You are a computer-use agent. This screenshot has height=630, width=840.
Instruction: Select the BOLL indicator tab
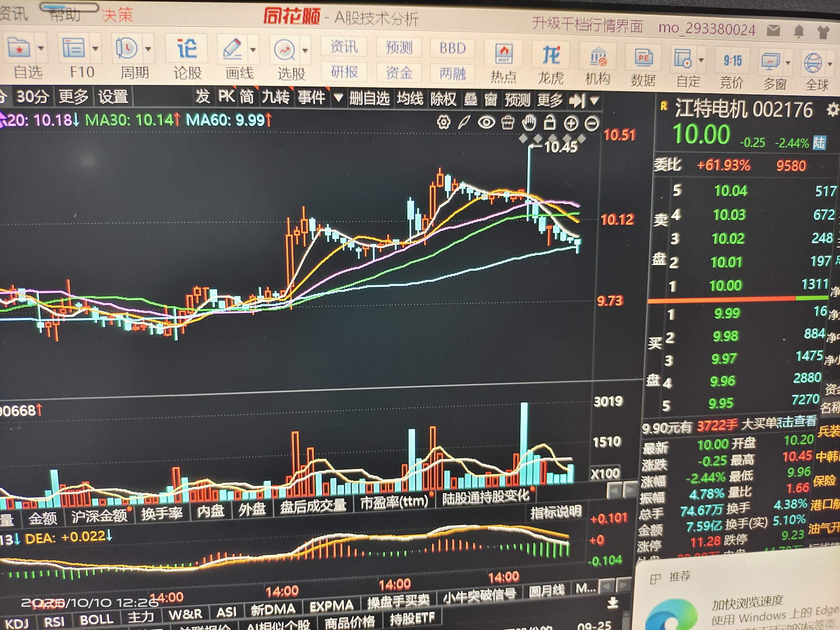(x=97, y=619)
